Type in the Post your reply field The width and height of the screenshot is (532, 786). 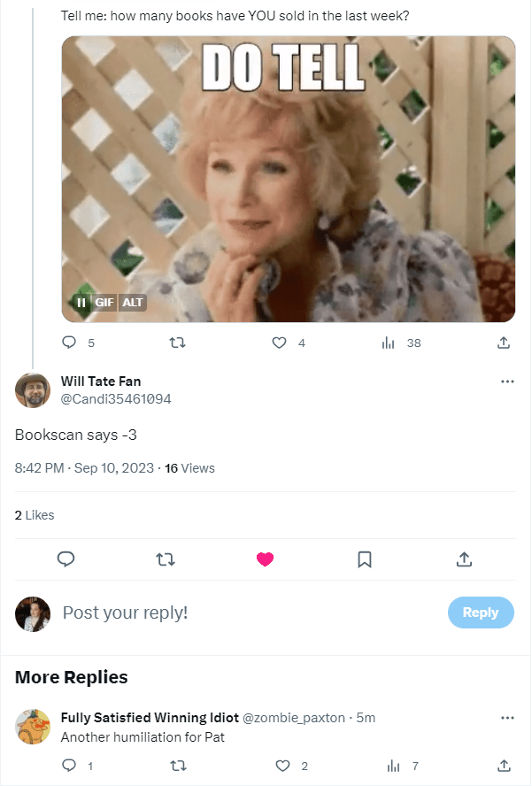pos(248,613)
